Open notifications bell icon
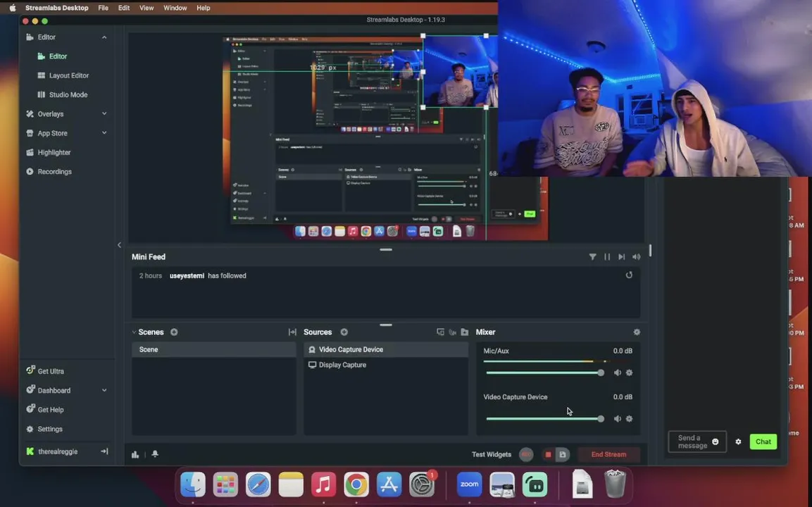The height and width of the screenshot is (507, 812). [155, 453]
